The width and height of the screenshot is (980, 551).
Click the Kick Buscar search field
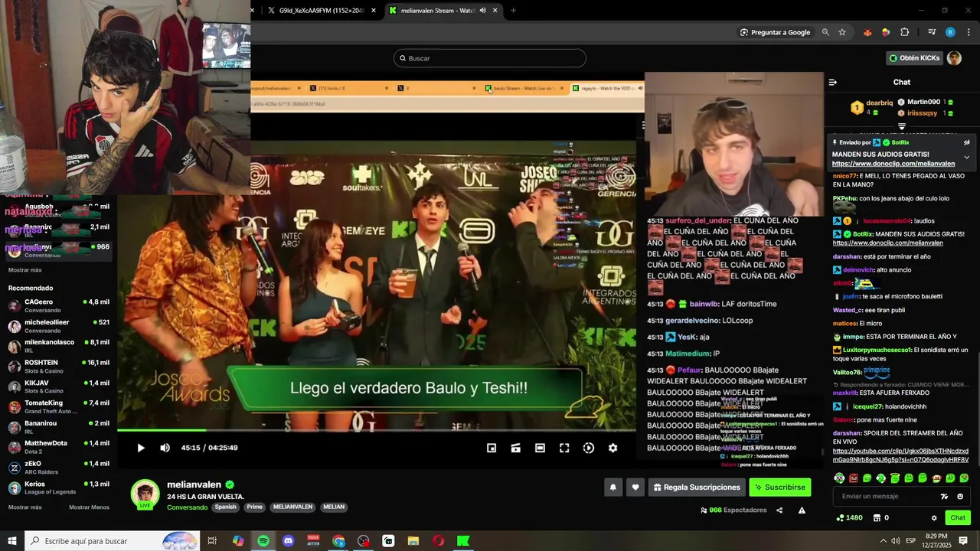coord(490,58)
